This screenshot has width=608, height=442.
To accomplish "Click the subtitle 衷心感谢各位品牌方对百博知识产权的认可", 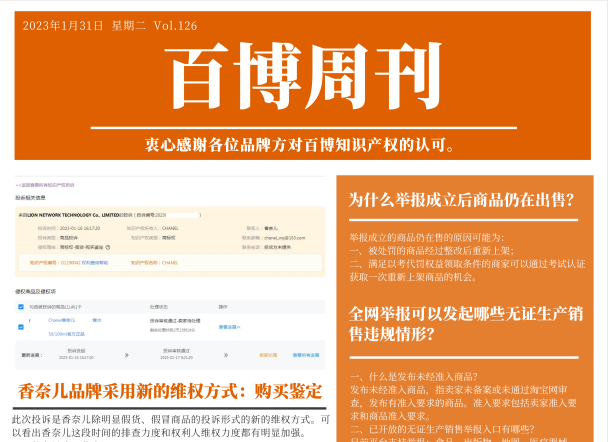I will [299, 145].
